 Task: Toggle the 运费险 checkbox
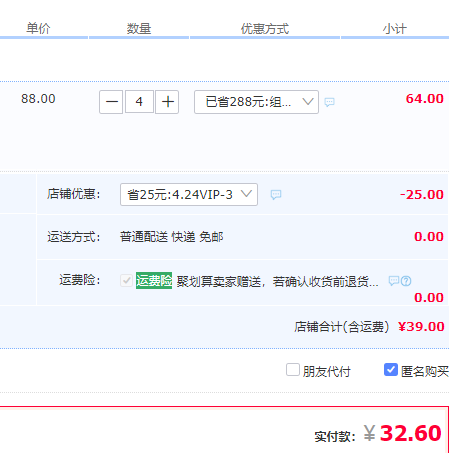click(126, 280)
